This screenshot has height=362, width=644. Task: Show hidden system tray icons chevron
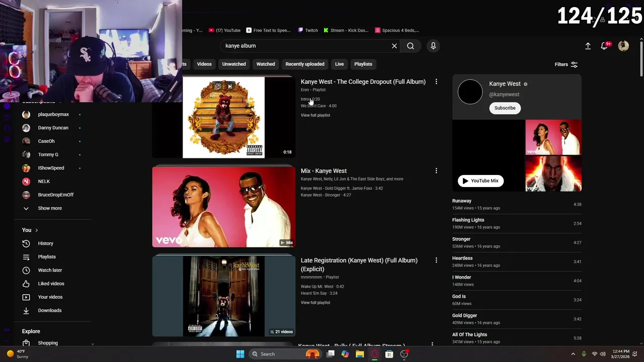pyautogui.click(x=573, y=354)
